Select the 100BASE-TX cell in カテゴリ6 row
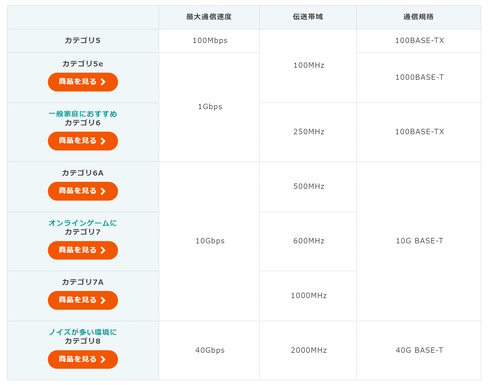The width and height of the screenshot is (490, 385). pyautogui.click(x=419, y=132)
